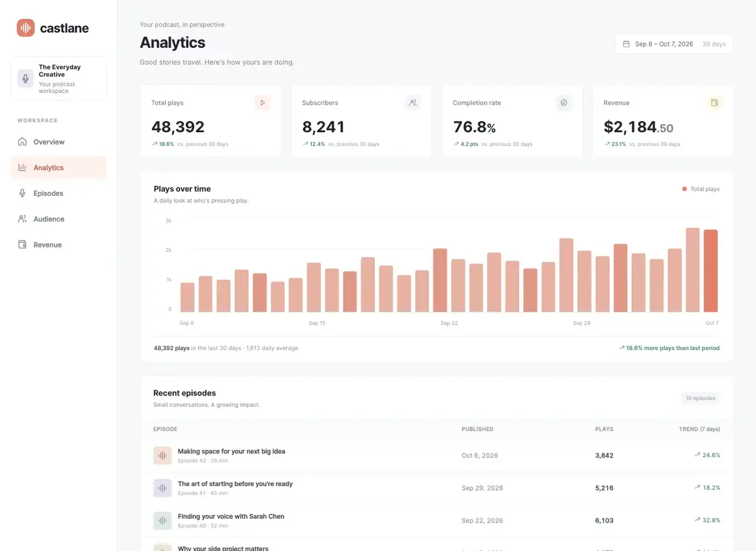756x551 pixels.
Task: Click the Completion rate value 76.8%
Action: (x=474, y=127)
